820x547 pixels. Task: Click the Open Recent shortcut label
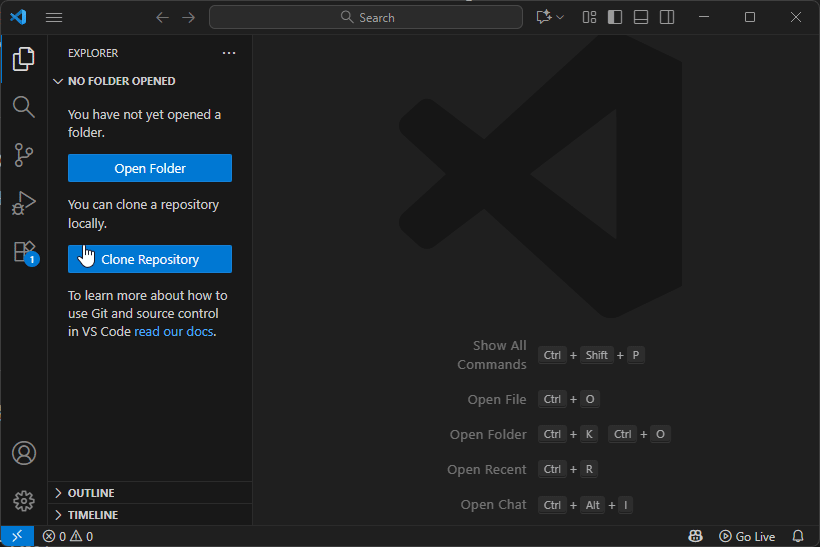[486, 469]
